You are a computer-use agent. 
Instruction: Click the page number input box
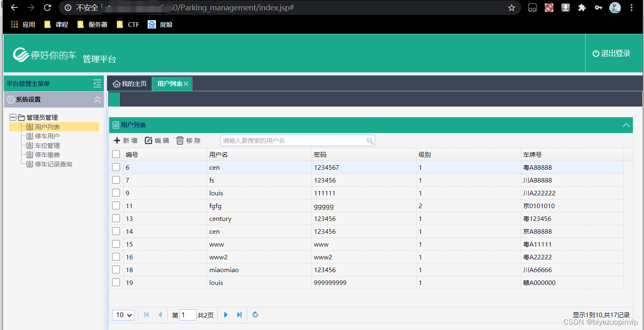pos(188,315)
